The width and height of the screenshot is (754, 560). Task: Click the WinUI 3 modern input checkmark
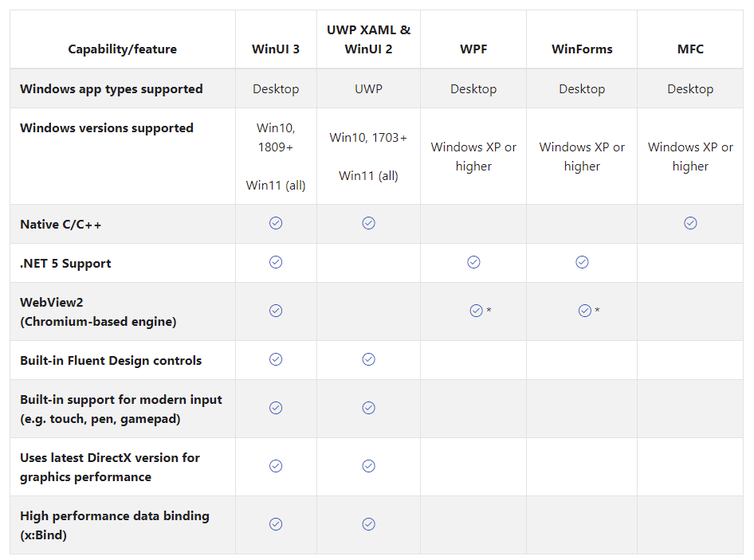point(276,408)
